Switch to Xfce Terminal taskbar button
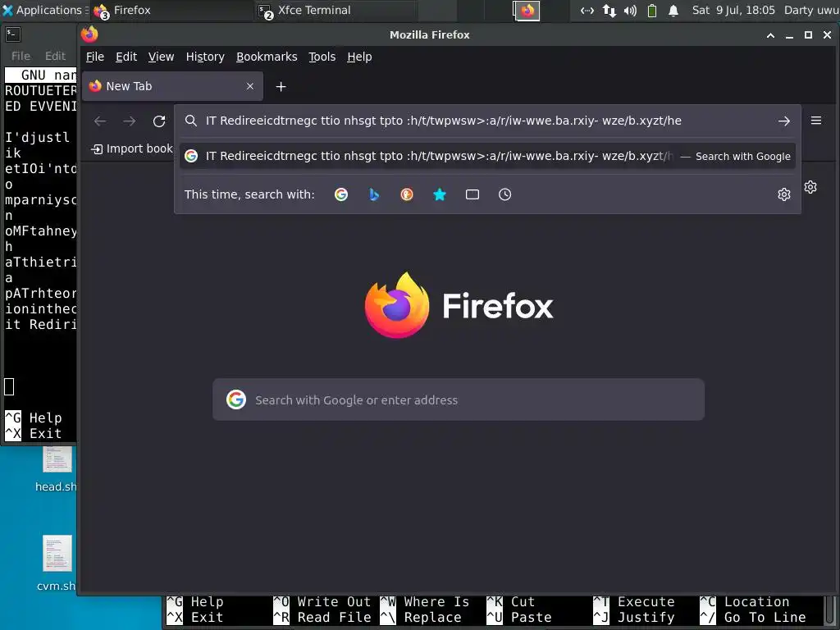The height and width of the screenshot is (630, 840). click(x=335, y=10)
